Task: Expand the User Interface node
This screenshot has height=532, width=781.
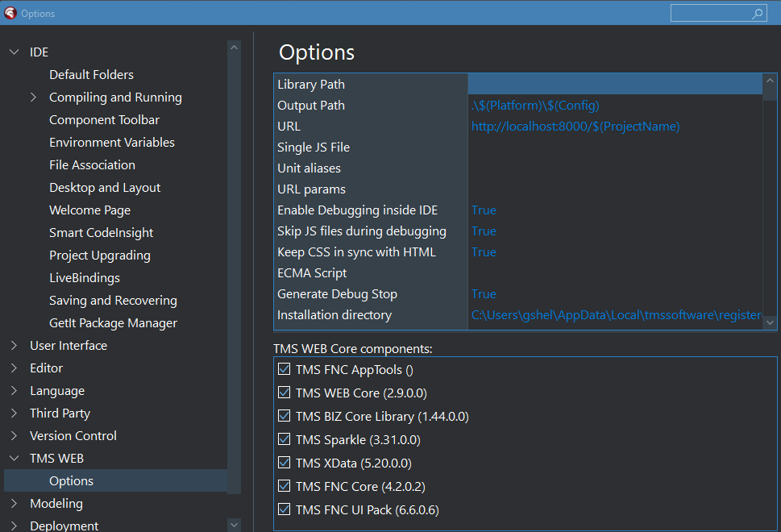Action: coord(14,345)
